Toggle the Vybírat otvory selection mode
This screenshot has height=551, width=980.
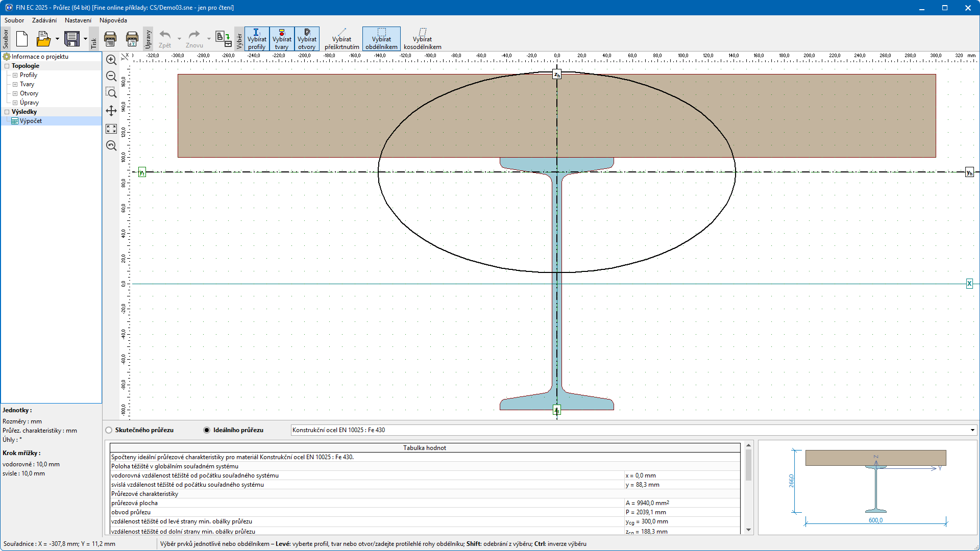[x=307, y=39]
